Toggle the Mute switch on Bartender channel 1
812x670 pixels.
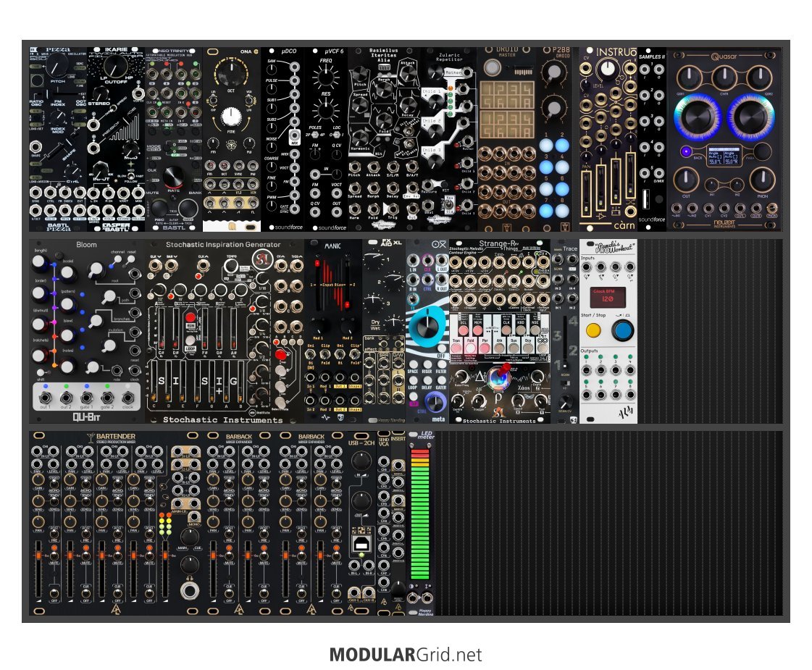tap(54, 556)
